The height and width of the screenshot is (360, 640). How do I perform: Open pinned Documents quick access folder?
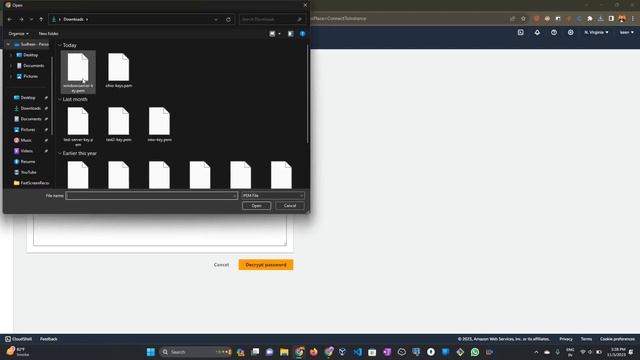[x=30, y=119]
